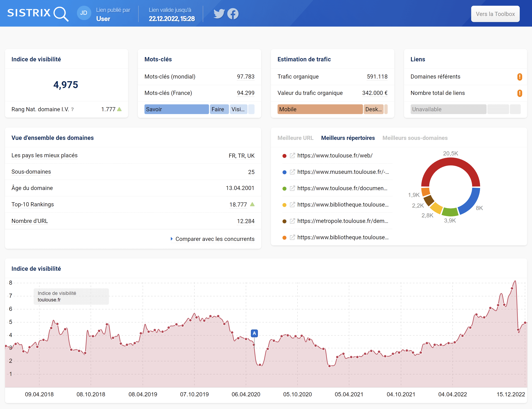Click the warning icon for Nombre total de liens
This screenshot has height=409, width=532.
click(x=520, y=93)
